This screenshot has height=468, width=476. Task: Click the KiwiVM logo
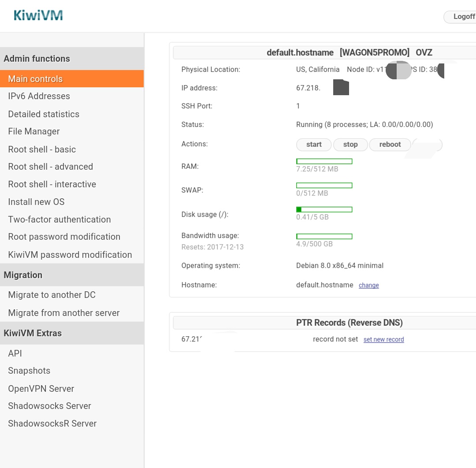click(38, 15)
